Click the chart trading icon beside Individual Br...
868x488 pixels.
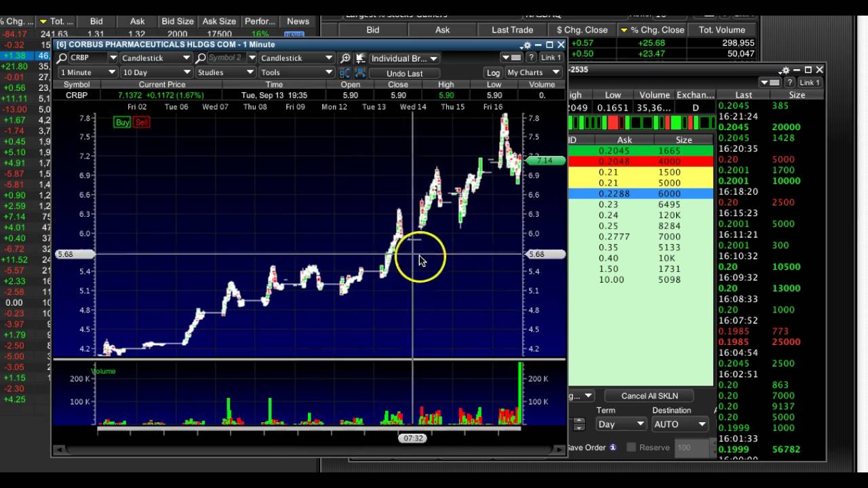[x=361, y=58]
